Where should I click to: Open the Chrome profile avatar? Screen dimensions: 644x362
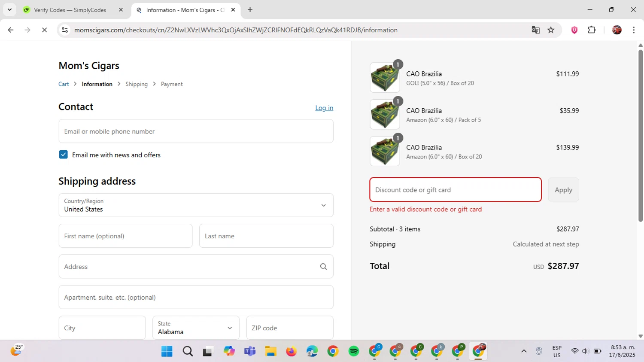click(617, 30)
